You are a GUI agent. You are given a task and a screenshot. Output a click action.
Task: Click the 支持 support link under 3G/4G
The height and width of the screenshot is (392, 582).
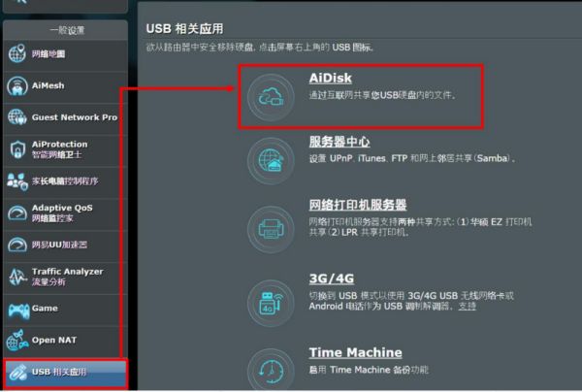click(x=467, y=307)
